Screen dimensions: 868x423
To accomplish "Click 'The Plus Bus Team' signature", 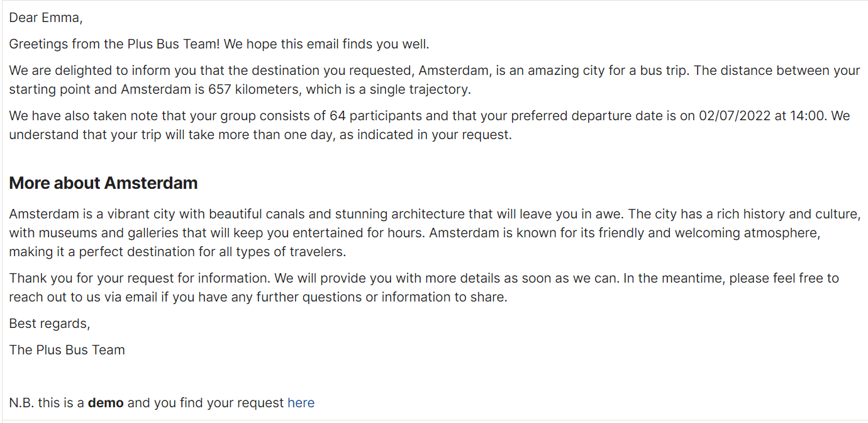I will click(x=67, y=350).
